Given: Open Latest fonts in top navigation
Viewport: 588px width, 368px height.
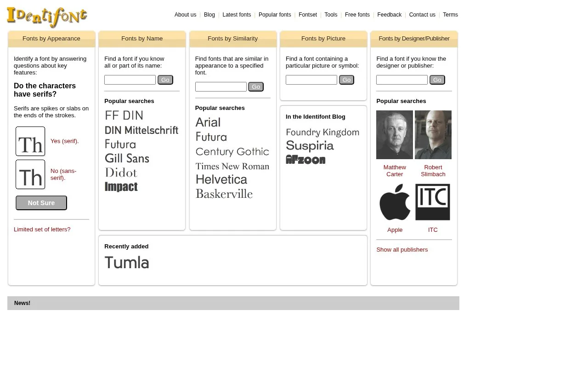Looking at the screenshot, I should point(237,15).
